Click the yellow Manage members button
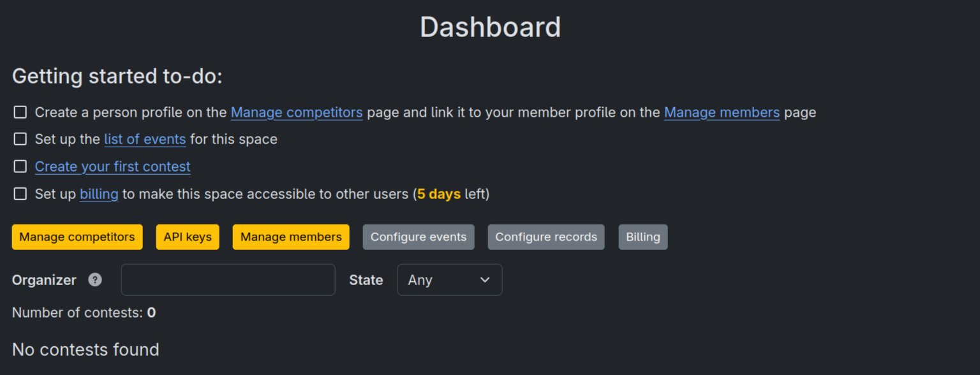Image resolution: width=980 pixels, height=375 pixels. point(291,237)
